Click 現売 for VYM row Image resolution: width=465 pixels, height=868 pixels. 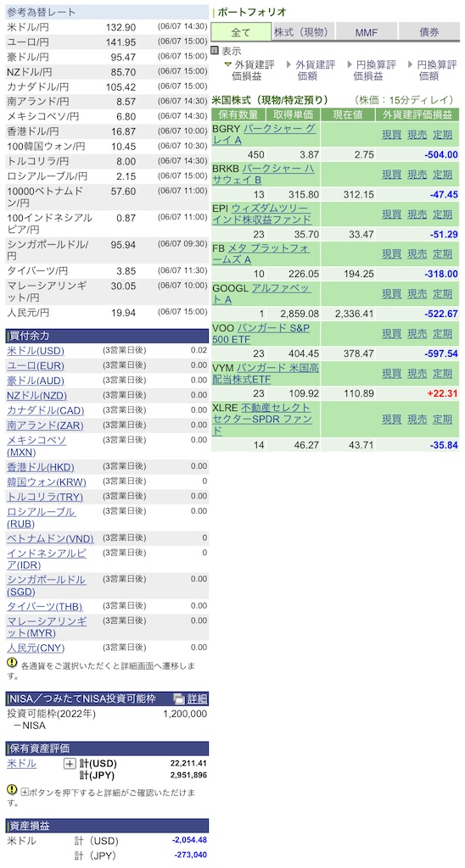tap(417, 374)
